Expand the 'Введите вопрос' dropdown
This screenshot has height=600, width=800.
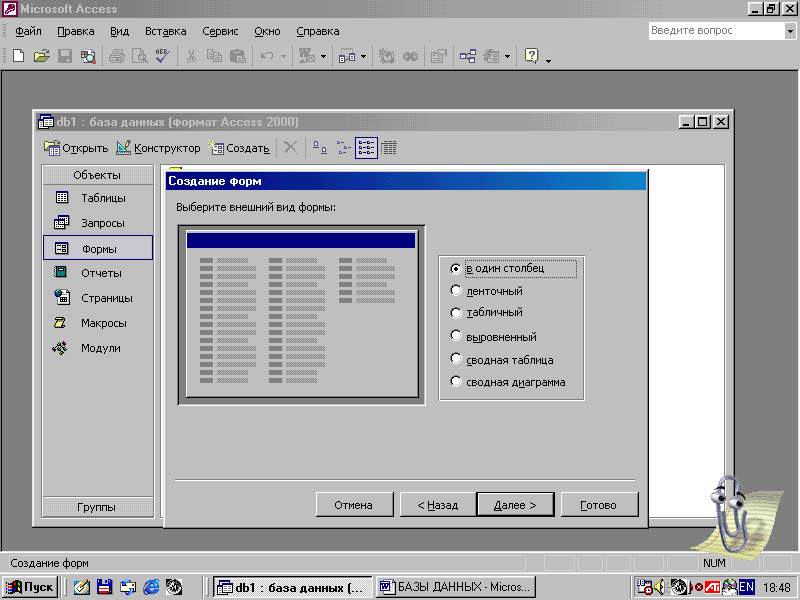coord(790,31)
